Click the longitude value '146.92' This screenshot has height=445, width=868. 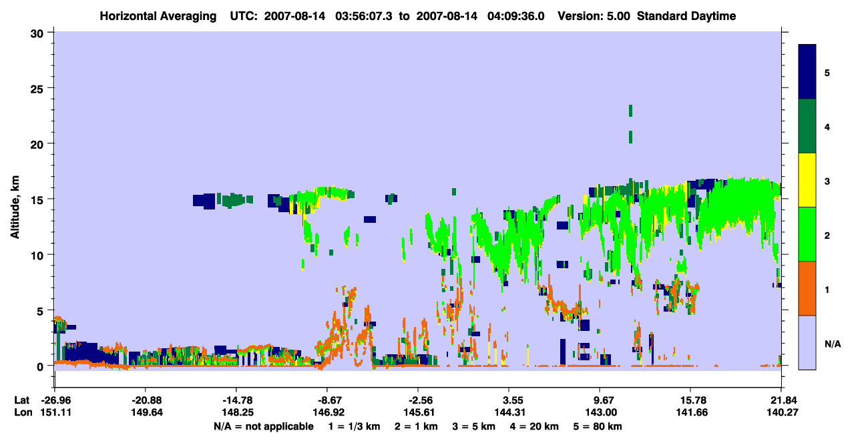(x=327, y=412)
